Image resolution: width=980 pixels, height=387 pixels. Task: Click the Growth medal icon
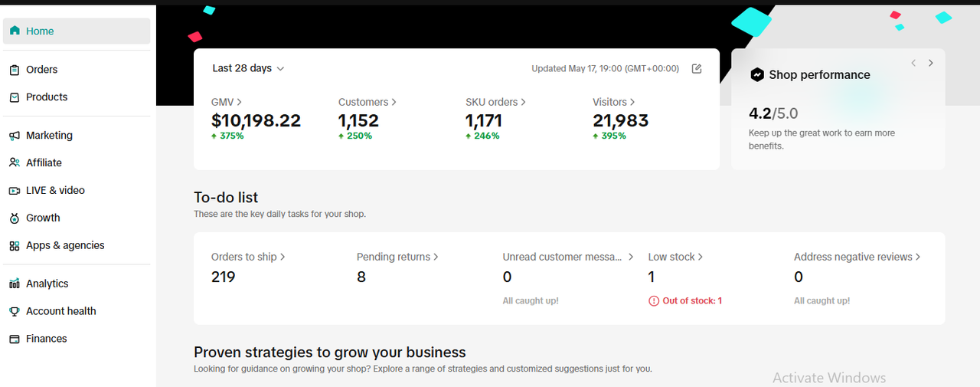[x=14, y=218]
